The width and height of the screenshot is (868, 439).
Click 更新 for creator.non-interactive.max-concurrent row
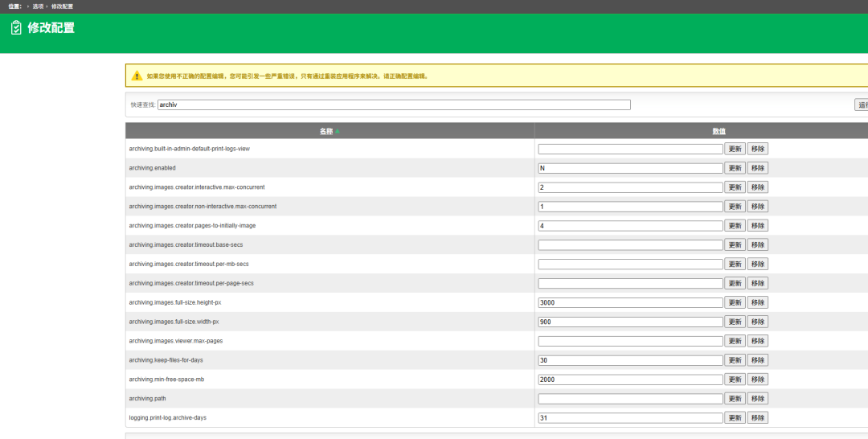coord(735,207)
